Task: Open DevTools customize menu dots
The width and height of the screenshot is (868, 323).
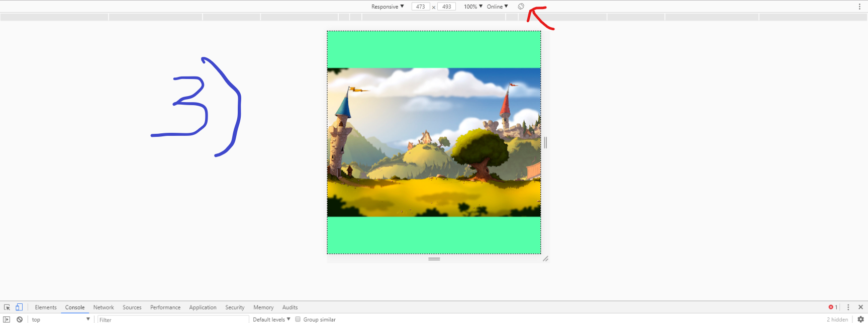Action: (848, 307)
